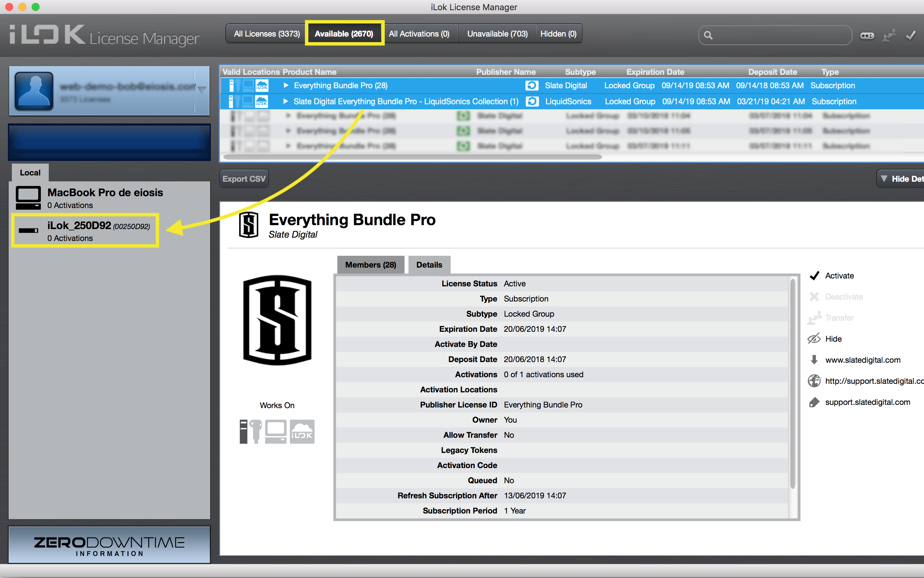Sort by Publisher Name column header
The height and width of the screenshot is (578, 924).
506,72
